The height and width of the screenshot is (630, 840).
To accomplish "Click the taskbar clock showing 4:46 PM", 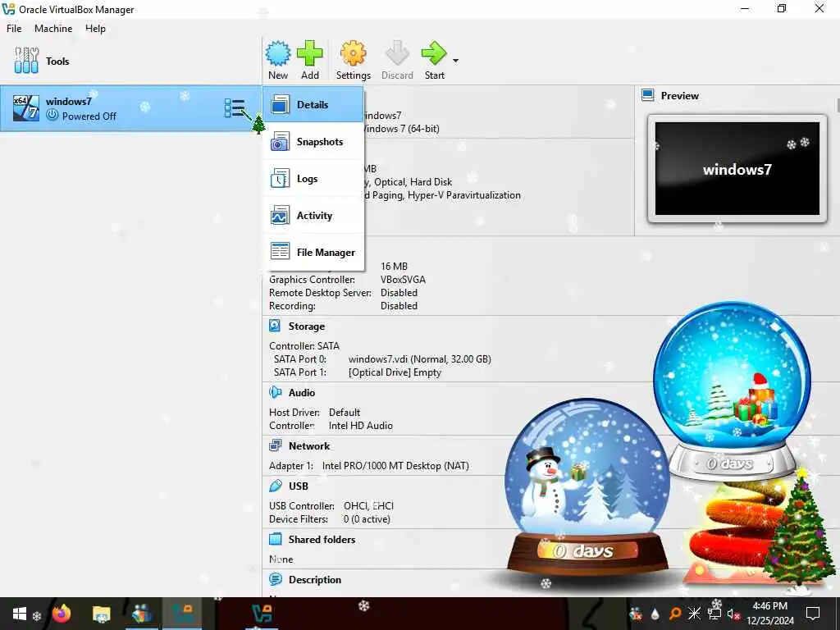I will click(x=769, y=606).
